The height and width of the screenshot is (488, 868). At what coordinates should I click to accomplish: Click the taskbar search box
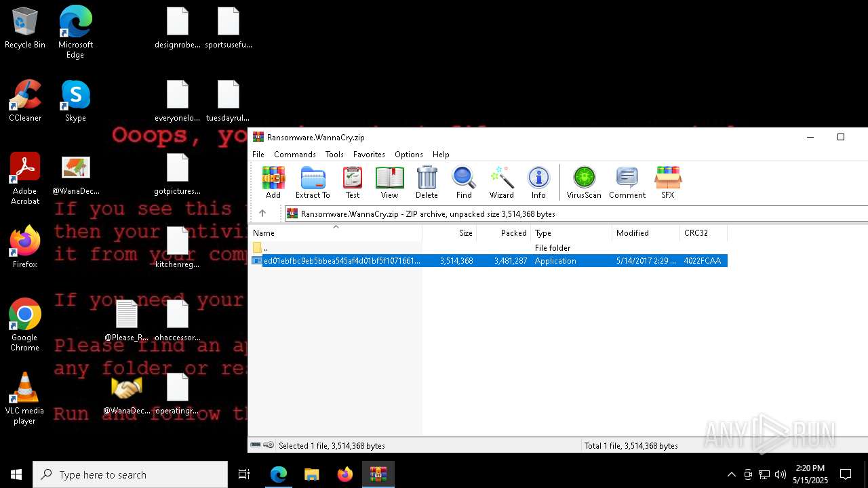coord(130,474)
